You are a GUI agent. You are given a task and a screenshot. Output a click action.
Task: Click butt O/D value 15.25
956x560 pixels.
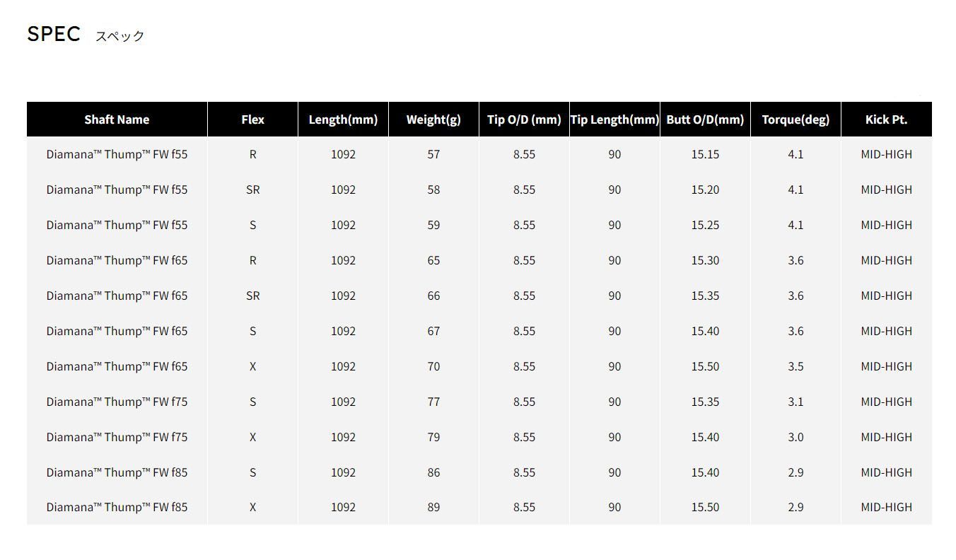point(705,225)
